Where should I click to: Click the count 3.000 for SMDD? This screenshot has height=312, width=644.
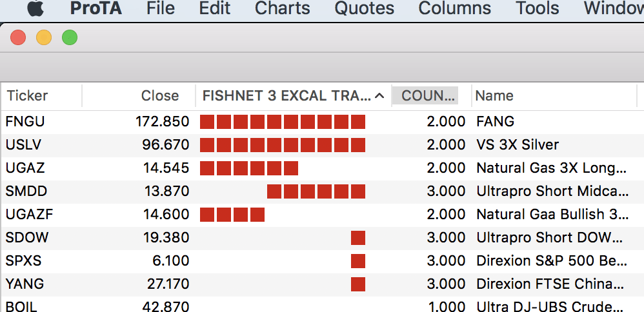446,191
